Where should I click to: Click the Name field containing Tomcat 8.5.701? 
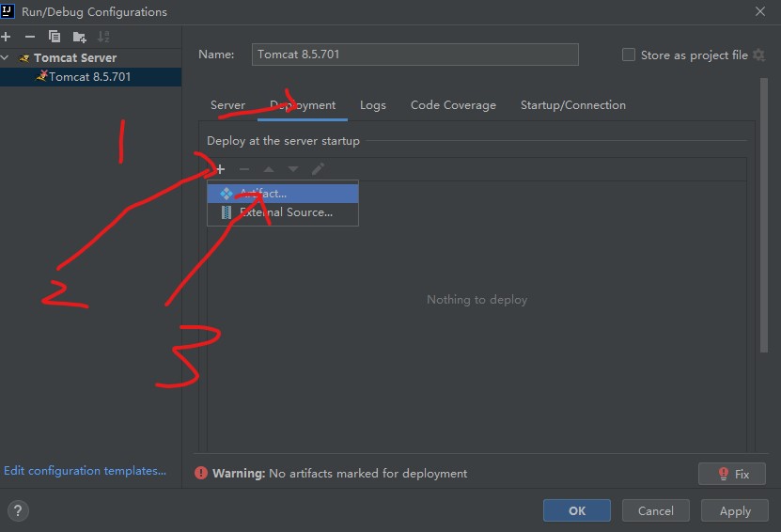pyautogui.click(x=414, y=55)
